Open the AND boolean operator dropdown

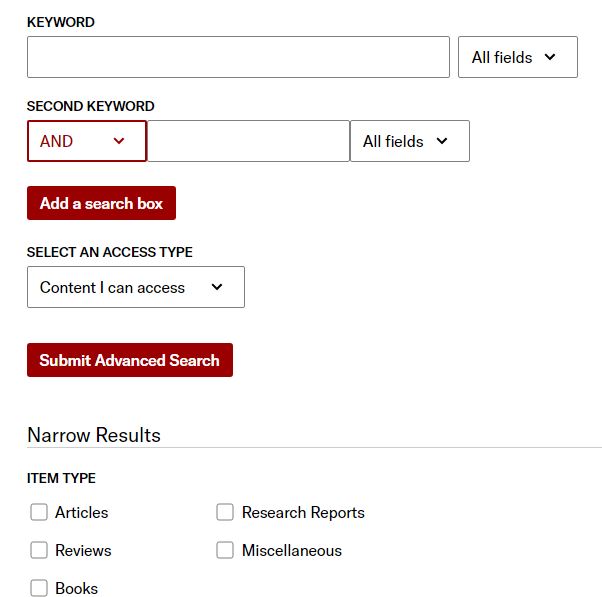(x=86, y=141)
